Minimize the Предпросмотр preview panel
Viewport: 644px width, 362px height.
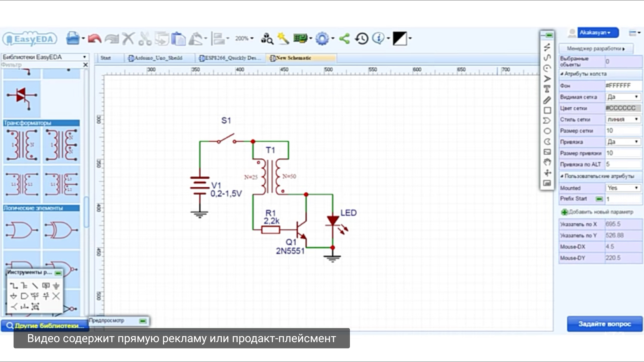point(143,321)
